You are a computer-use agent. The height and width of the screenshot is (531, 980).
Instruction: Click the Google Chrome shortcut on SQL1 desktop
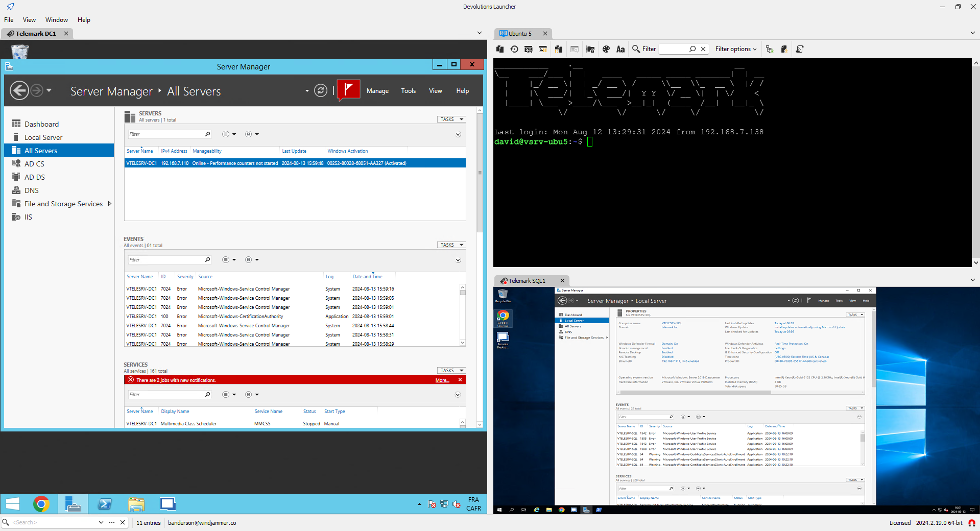click(503, 319)
